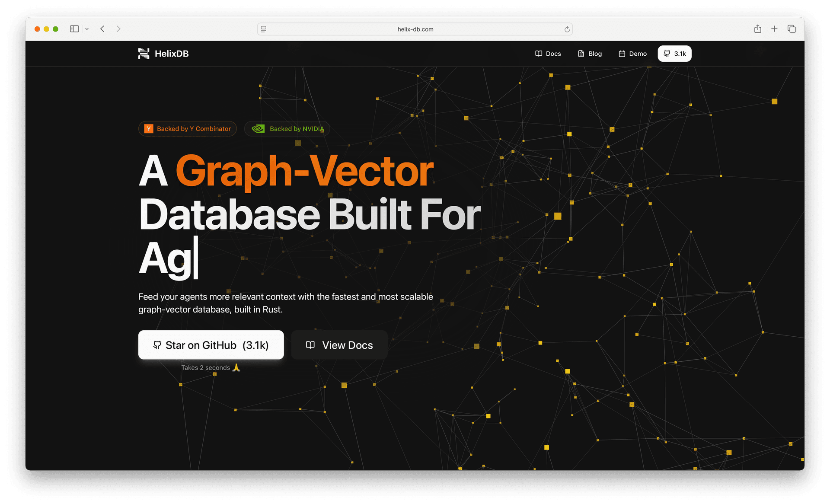This screenshot has height=504, width=830.
Task: Reload the page with refresh icon
Action: pyautogui.click(x=567, y=29)
